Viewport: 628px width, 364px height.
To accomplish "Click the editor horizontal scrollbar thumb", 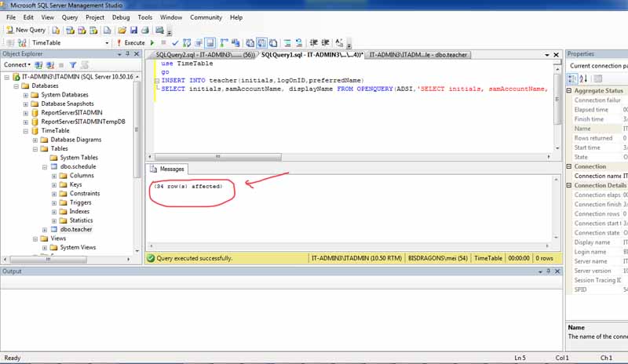I will coord(218,157).
